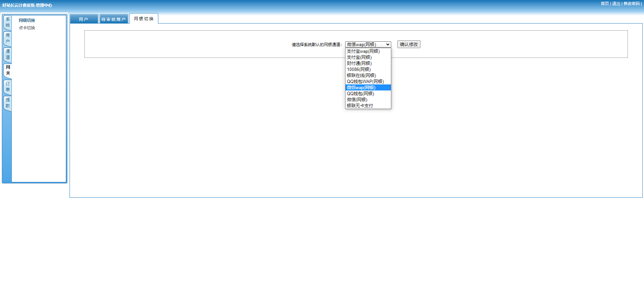The width and height of the screenshot is (644, 301).
Task: Click 点卡切换 in the left menu
Action: 27,28
